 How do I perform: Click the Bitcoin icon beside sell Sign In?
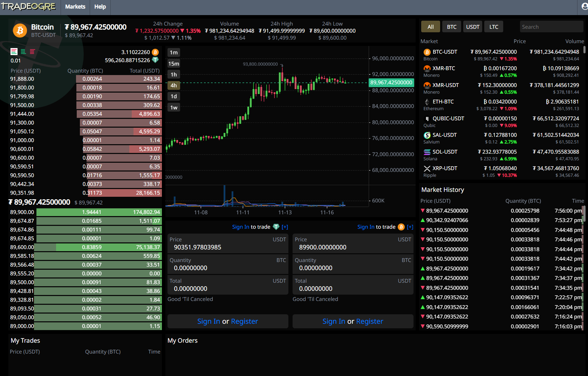coord(401,227)
